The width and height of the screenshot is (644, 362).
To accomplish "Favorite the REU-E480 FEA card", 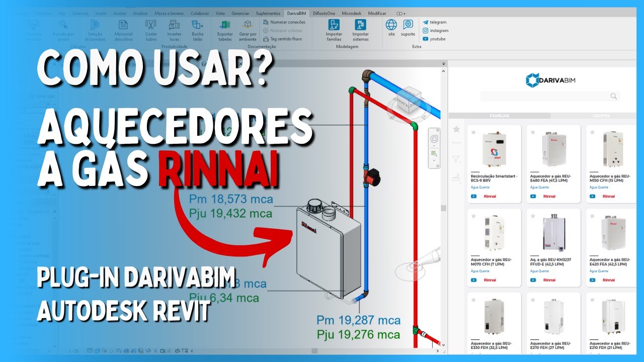I will [533, 132].
